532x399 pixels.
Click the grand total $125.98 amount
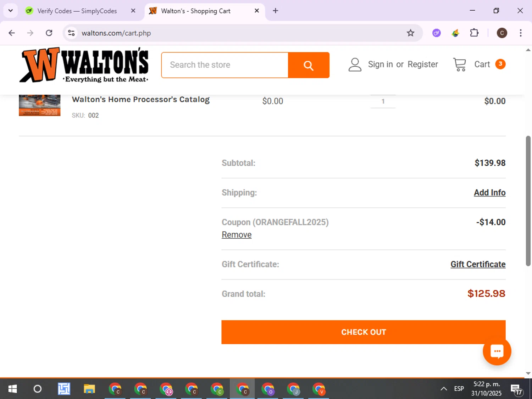(x=486, y=294)
